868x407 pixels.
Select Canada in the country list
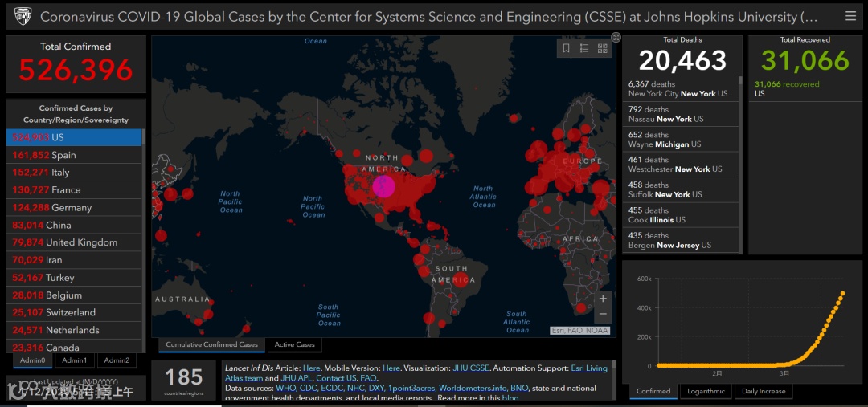(74, 347)
